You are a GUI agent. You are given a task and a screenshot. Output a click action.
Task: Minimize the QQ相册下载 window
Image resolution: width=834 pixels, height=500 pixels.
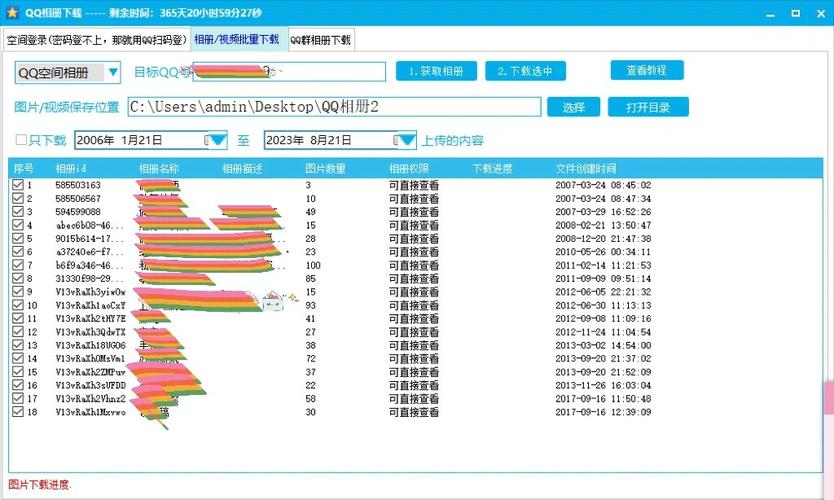[x=770, y=14]
